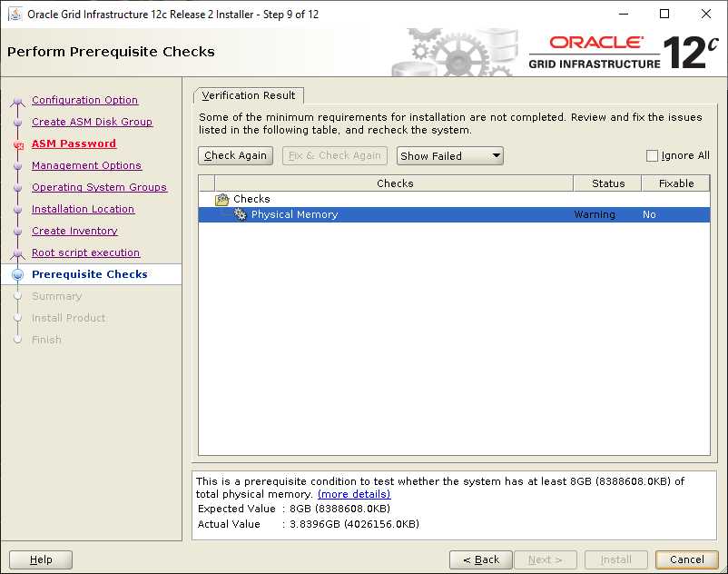Click the Check Again button
The image size is (728, 574).
point(235,155)
